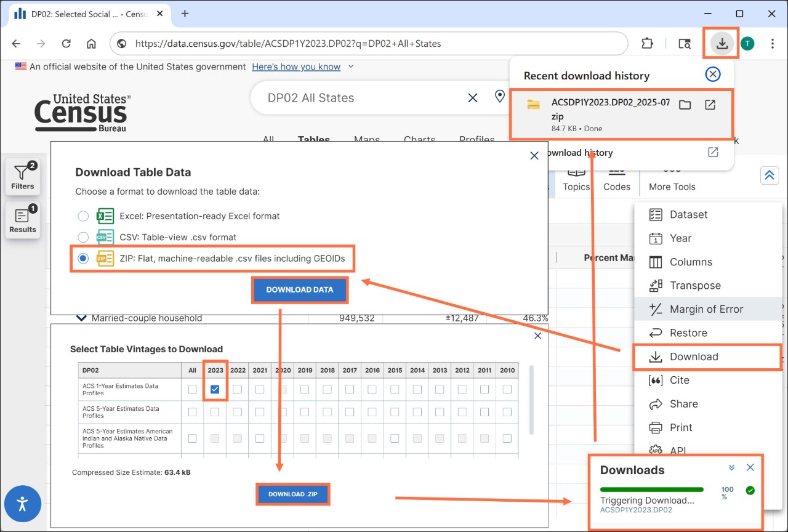Screen dimensions: 788x532
Task: Click the Topics toolbar button
Action: click(576, 179)
